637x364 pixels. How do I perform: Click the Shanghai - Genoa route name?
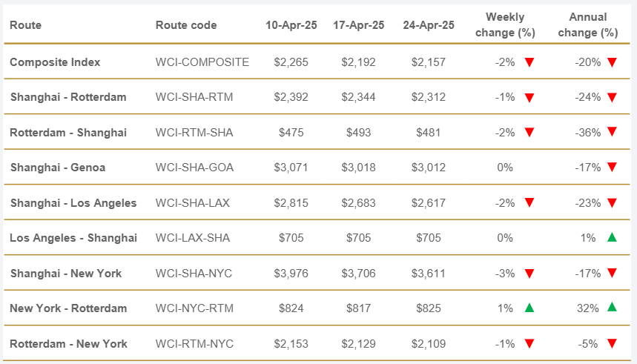58,168
